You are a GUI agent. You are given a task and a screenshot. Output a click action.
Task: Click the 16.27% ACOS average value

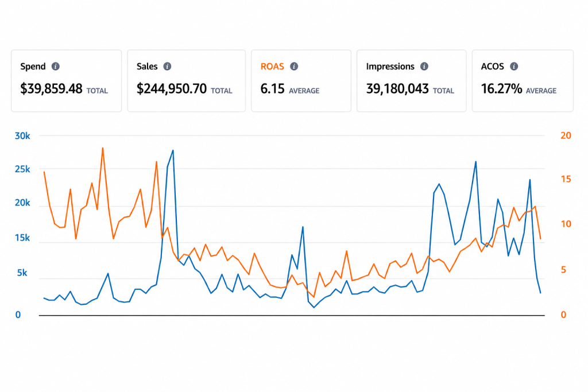coord(501,89)
